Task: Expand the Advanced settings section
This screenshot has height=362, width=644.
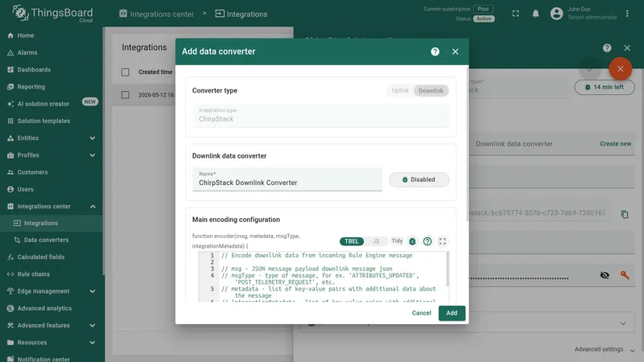Action: 605,349
